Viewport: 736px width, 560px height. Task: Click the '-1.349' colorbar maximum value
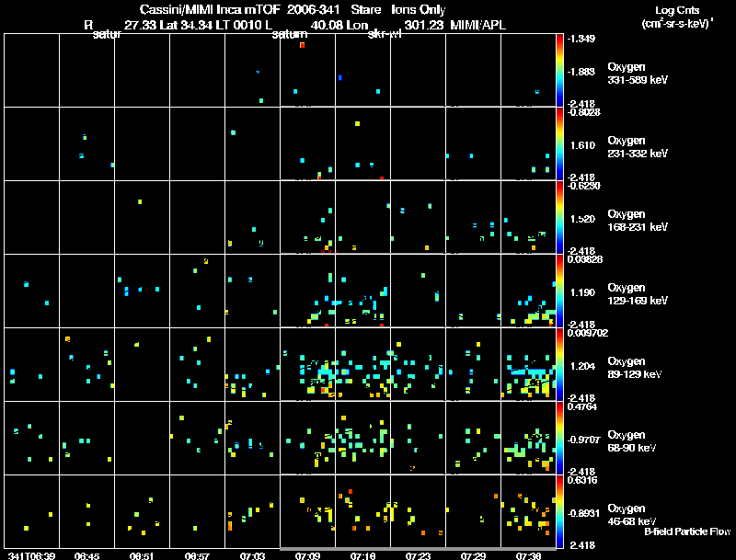[581, 39]
